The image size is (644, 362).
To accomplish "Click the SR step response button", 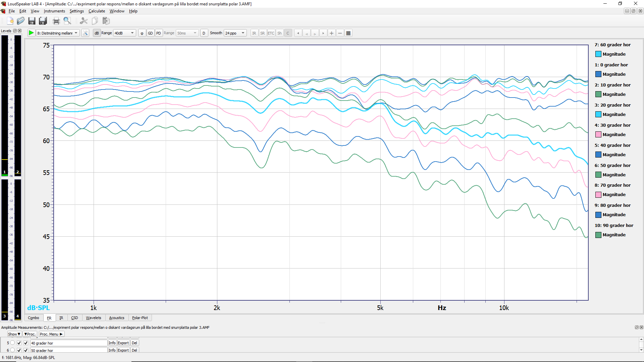I will (x=263, y=33).
